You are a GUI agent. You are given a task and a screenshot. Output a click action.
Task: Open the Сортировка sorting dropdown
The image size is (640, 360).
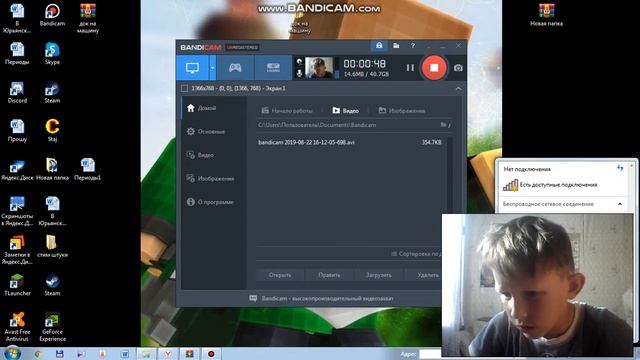click(416, 254)
